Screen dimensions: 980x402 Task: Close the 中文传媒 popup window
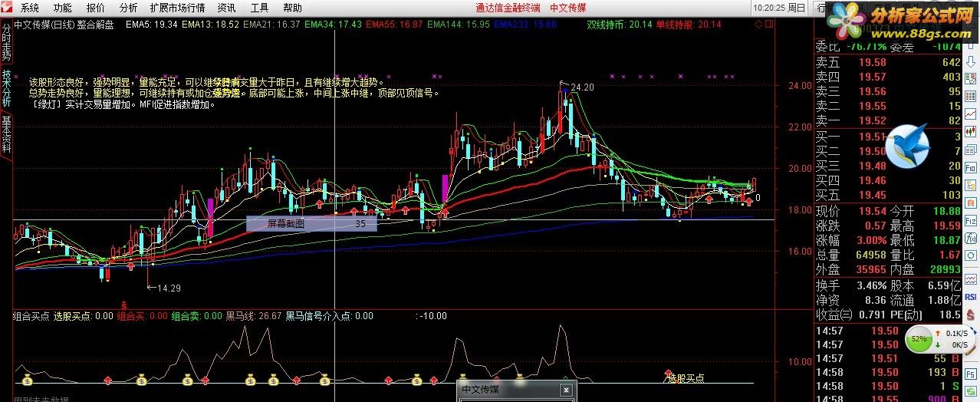point(566,390)
